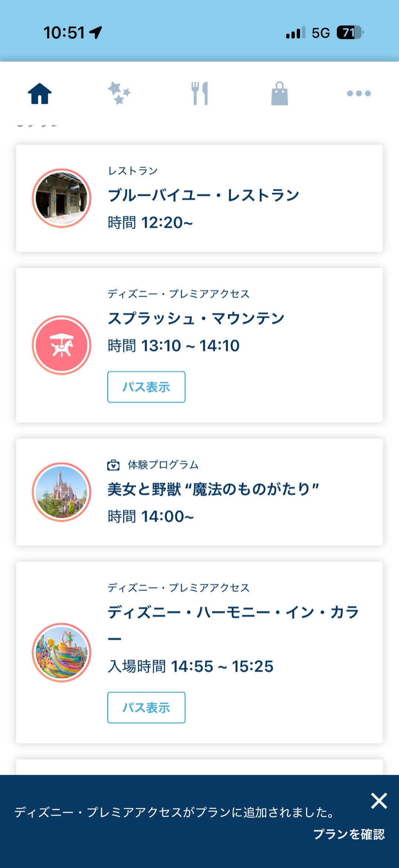This screenshot has width=399, height=868.
Task: Show pass for スプラッシュ・マウンテン
Action: coord(146,387)
